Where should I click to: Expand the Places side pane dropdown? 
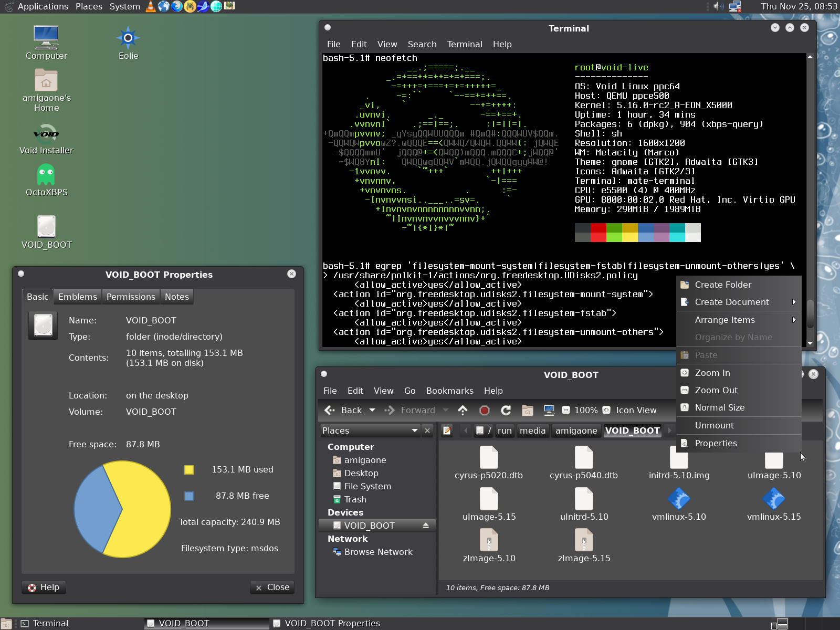[x=415, y=430]
